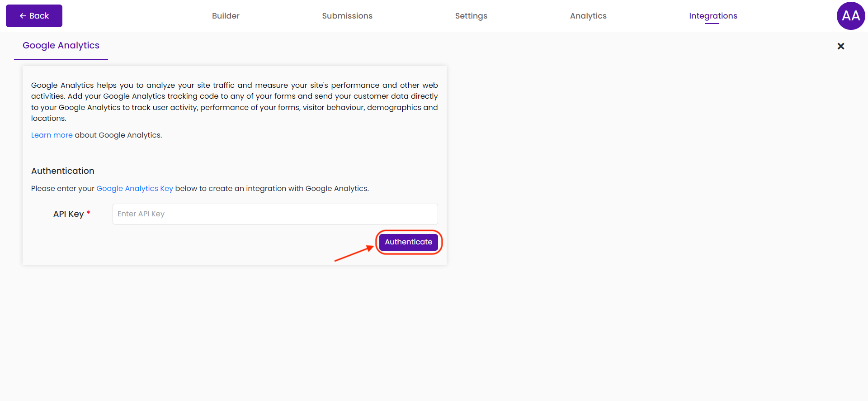Image resolution: width=868 pixels, height=401 pixels.
Task: Follow the Learn more link
Action: click(x=52, y=135)
